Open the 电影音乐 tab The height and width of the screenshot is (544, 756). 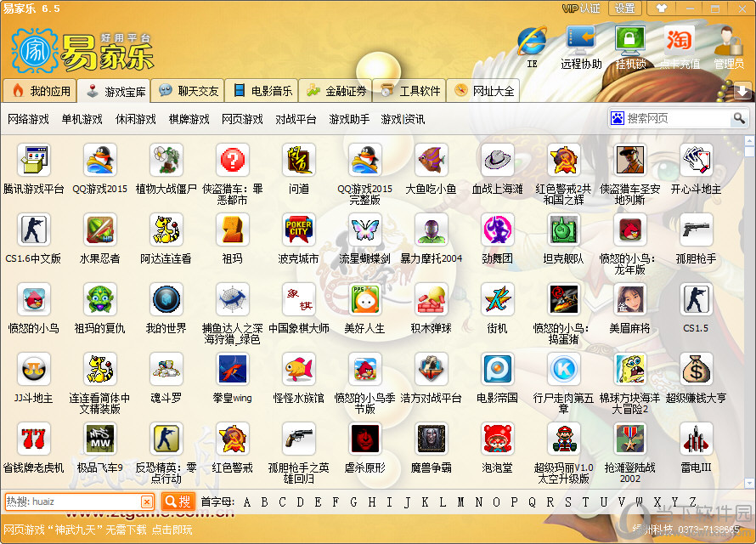pyautogui.click(x=262, y=91)
